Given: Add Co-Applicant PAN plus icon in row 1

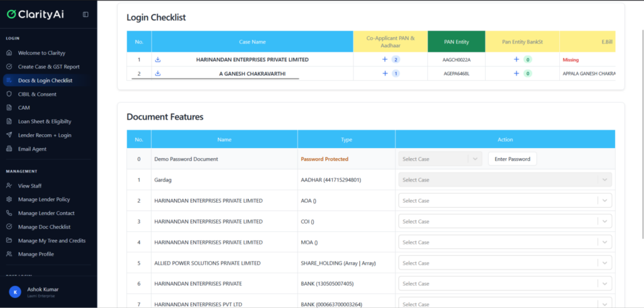Looking at the screenshot, I should [385, 60].
